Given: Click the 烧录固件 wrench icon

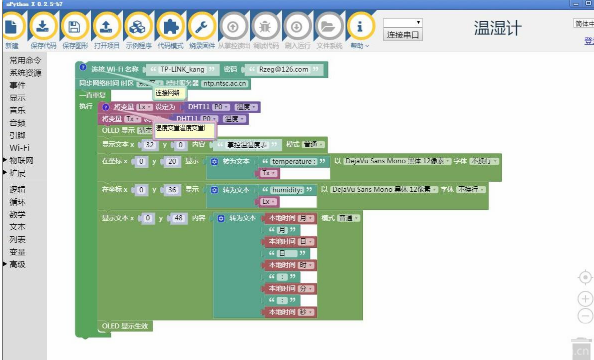Looking at the screenshot, I should (x=202, y=27).
